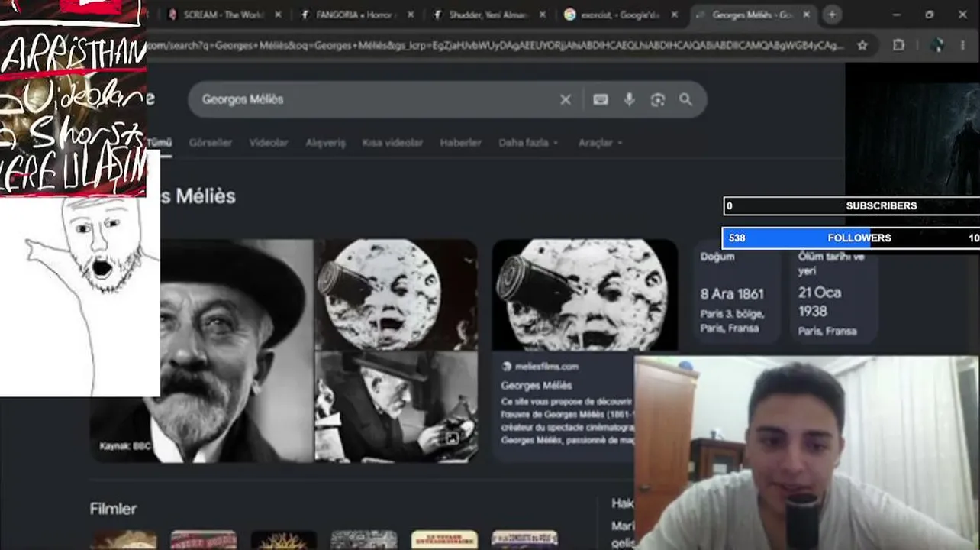This screenshot has width=980, height=550.
Task: Close the FANGORIA tab
Action: (411, 15)
